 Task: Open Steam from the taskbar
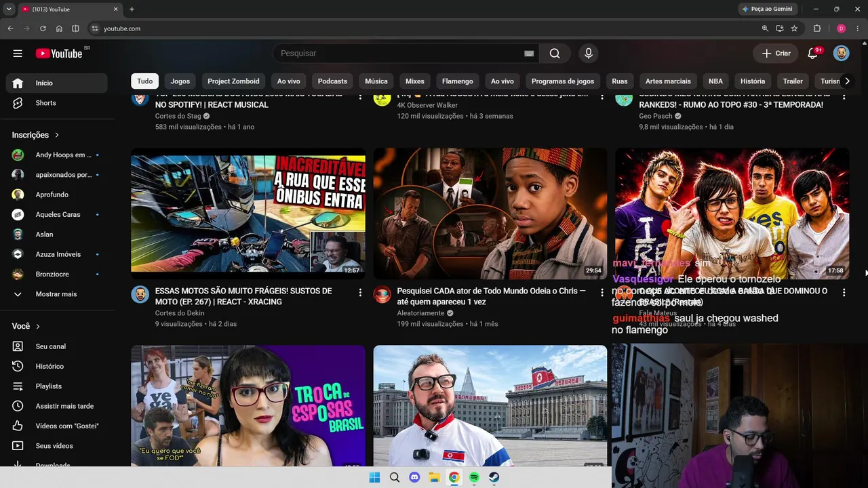pyautogui.click(x=494, y=477)
